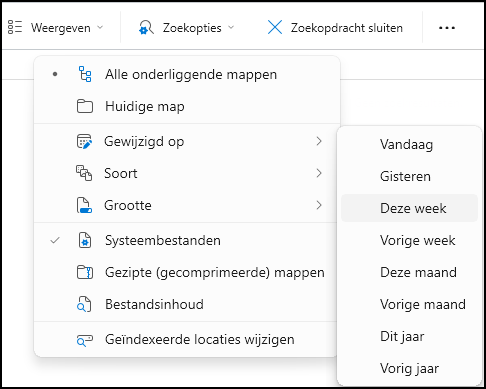Click Zoekopdracht sluiten button label
This screenshot has width=486, height=389.
[347, 28]
